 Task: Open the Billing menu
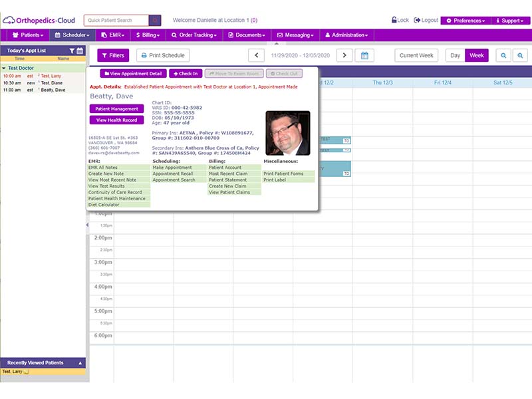[x=148, y=35]
